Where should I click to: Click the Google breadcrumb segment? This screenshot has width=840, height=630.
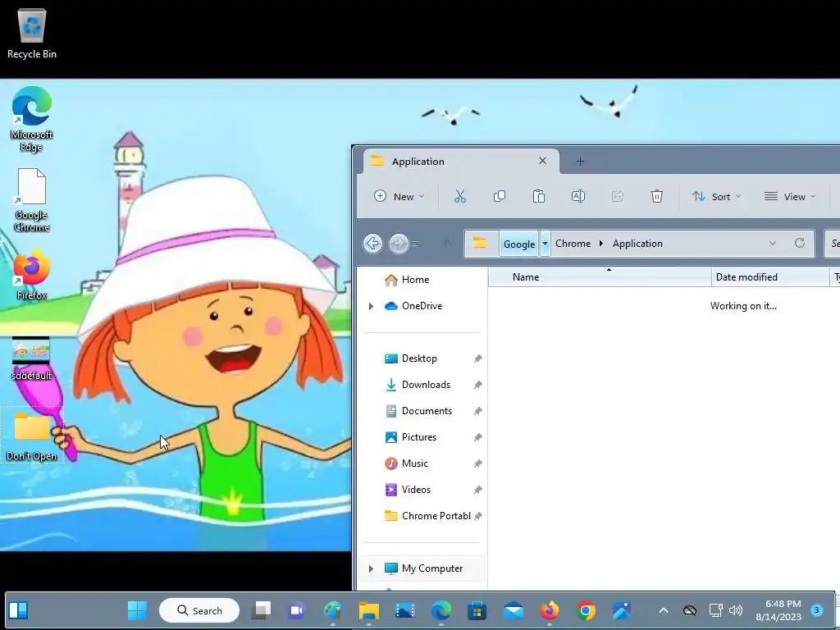519,244
